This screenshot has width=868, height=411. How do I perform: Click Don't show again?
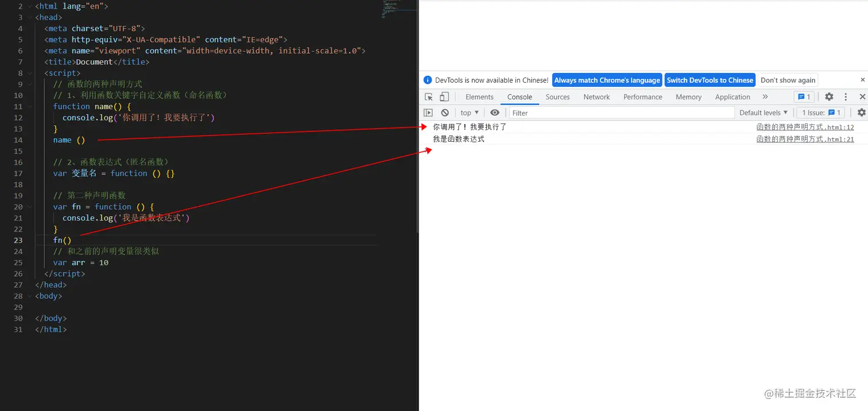coord(788,80)
